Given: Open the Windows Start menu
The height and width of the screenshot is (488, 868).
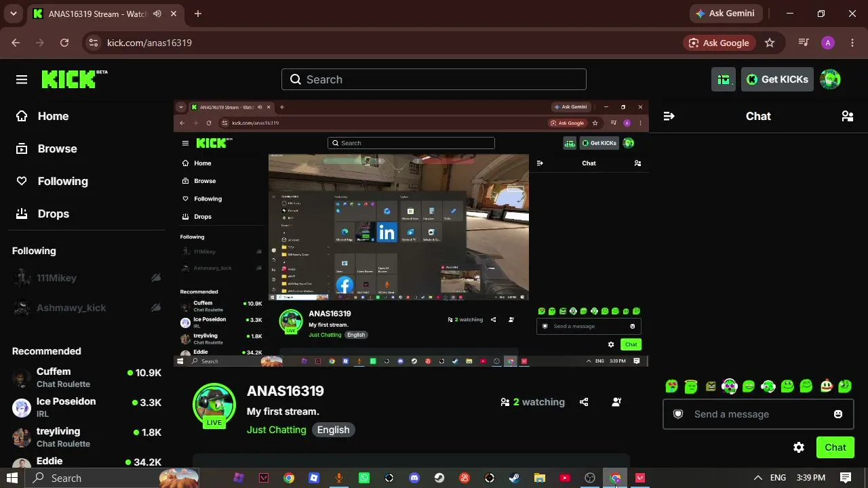Looking at the screenshot, I should 12,478.
